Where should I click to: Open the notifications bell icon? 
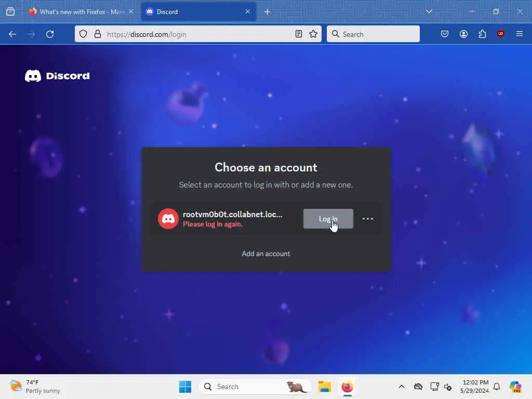497,387
